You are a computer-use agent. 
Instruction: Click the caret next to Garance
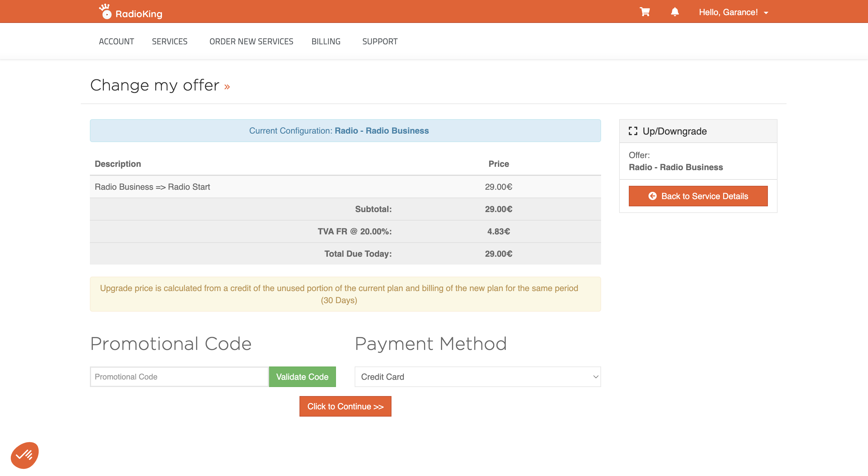tap(766, 13)
